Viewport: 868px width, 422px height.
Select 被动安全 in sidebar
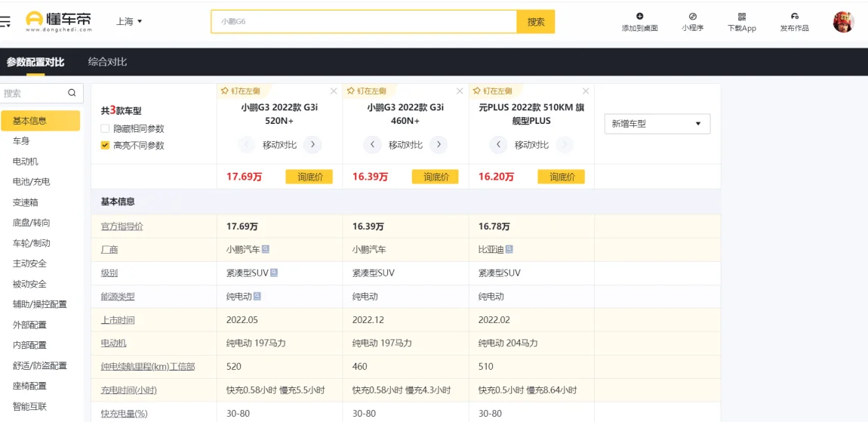click(x=29, y=284)
